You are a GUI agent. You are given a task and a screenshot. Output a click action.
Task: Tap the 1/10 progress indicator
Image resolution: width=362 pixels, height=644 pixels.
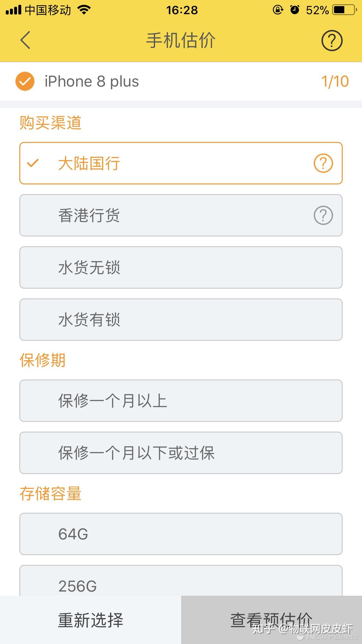(x=335, y=82)
